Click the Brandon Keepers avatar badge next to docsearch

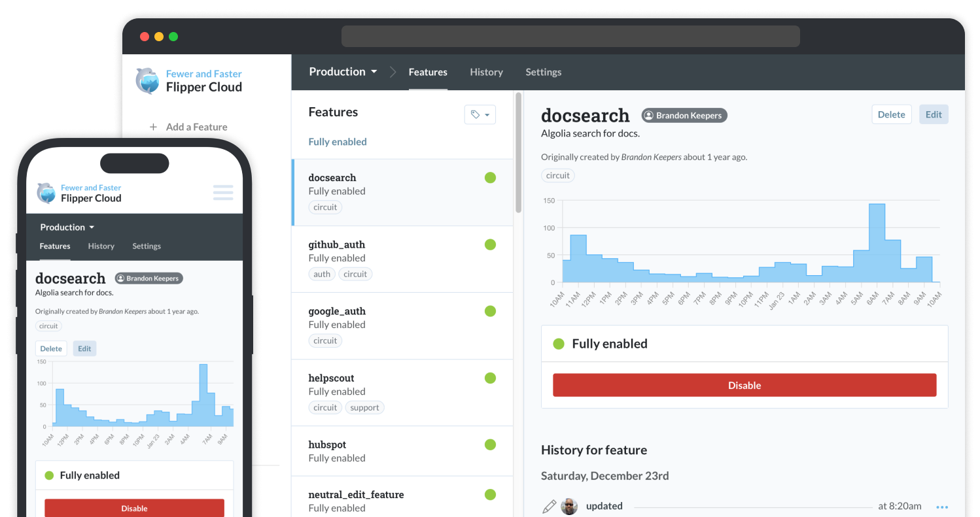684,115
